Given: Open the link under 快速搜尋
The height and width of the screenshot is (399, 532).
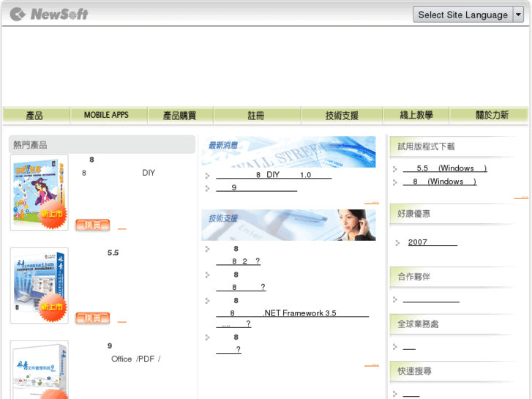Looking at the screenshot, I should [x=411, y=394].
